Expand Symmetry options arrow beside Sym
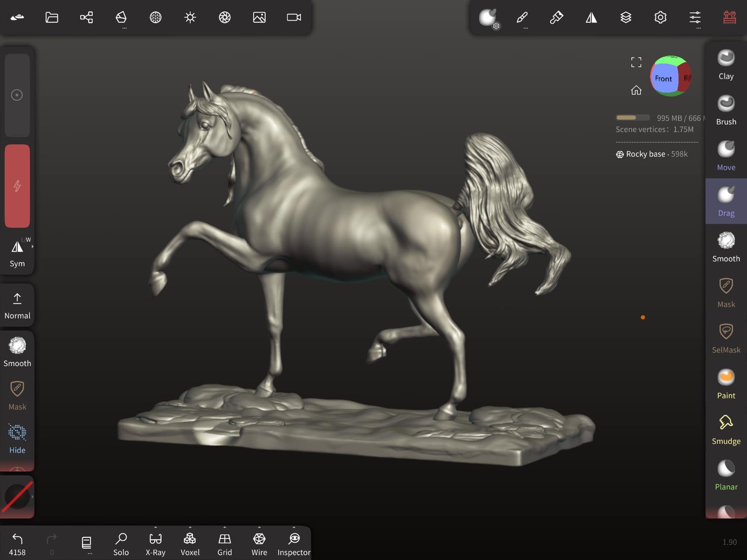This screenshot has width=747, height=560. tap(33, 247)
